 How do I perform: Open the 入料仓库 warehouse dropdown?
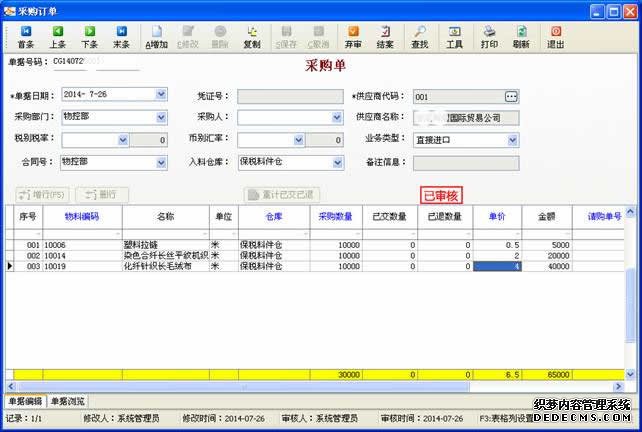(x=338, y=161)
